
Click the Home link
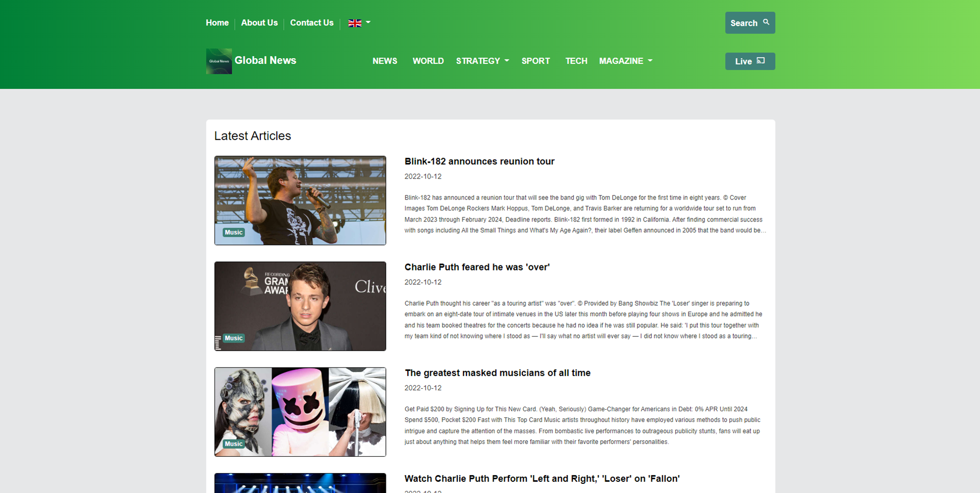217,22
